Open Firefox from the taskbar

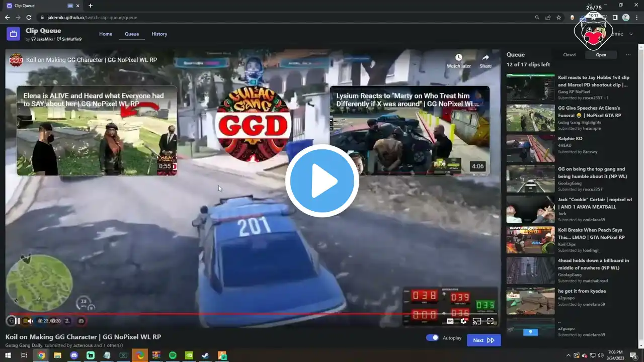pyautogui.click(x=140, y=355)
